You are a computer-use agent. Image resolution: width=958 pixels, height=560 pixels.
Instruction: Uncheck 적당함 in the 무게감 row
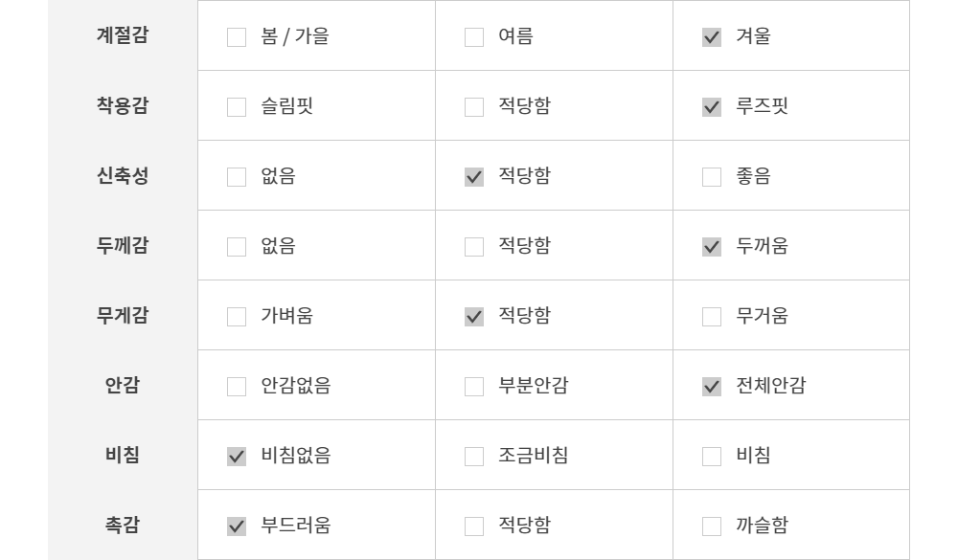pos(474,317)
